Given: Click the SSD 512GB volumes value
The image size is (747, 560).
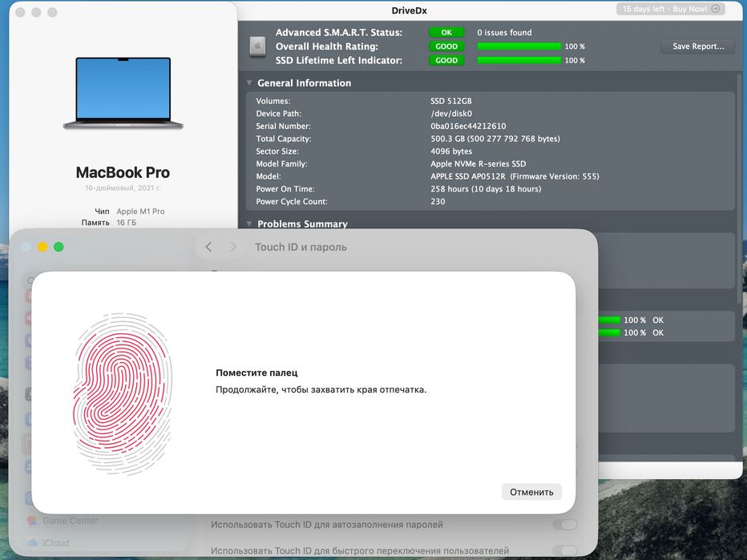Looking at the screenshot, I should click(451, 101).
